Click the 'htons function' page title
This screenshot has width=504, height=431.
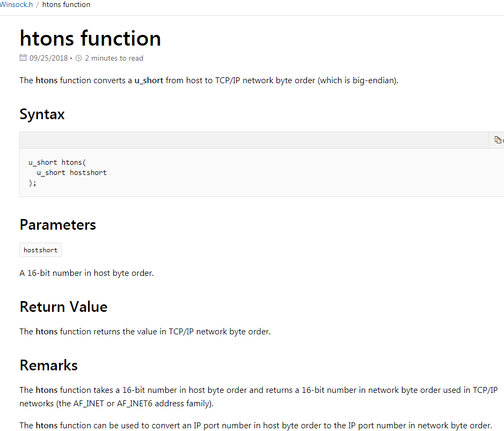pyautogui.click(x=90, y=39)
